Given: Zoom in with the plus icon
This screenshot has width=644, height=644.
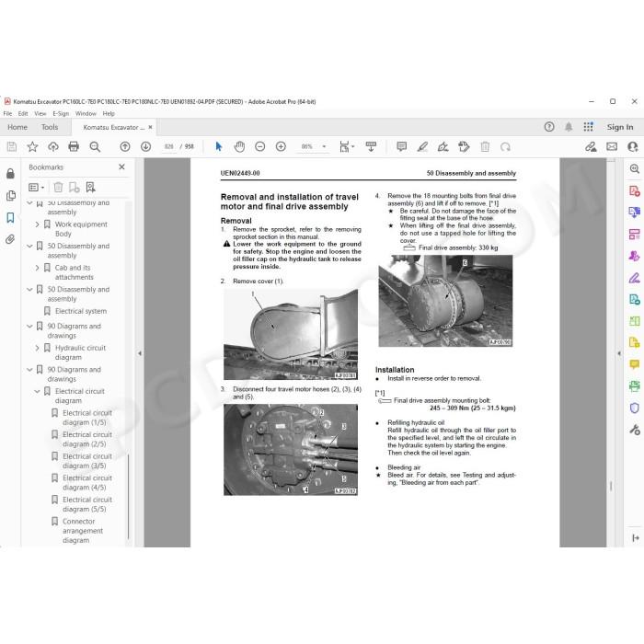Looking at the screenshot, I should [x=281, y=146].
